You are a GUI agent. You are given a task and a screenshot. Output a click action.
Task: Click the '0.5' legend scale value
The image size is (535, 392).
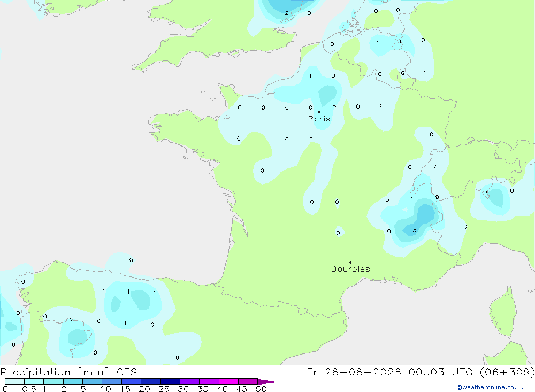click(29, 389)
